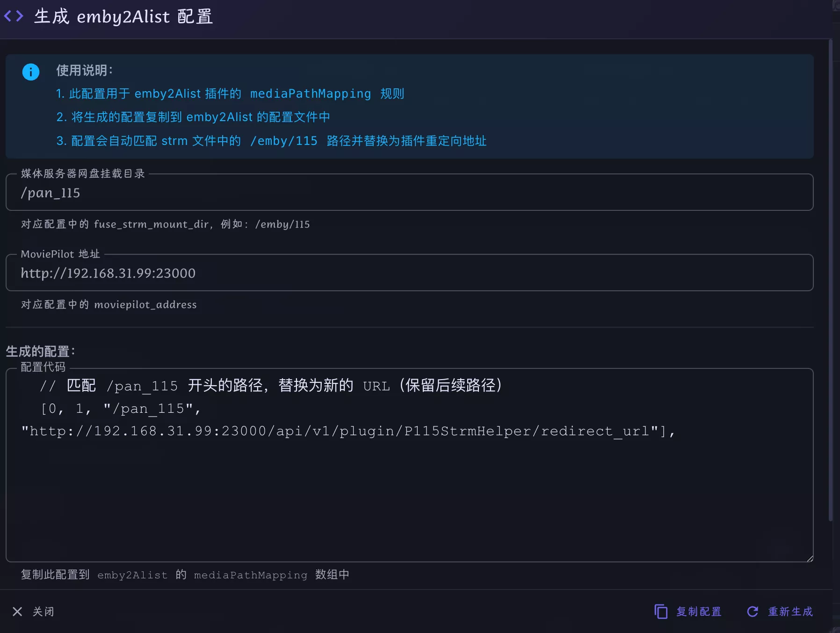Focus the 媒体服务器网盘挂载目录 input field
Screen dimensions: 840x633
coord(409,193)
